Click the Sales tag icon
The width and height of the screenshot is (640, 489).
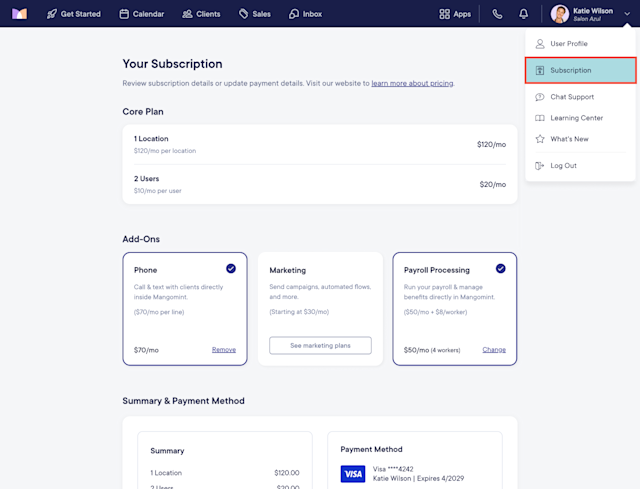point(244,14)
